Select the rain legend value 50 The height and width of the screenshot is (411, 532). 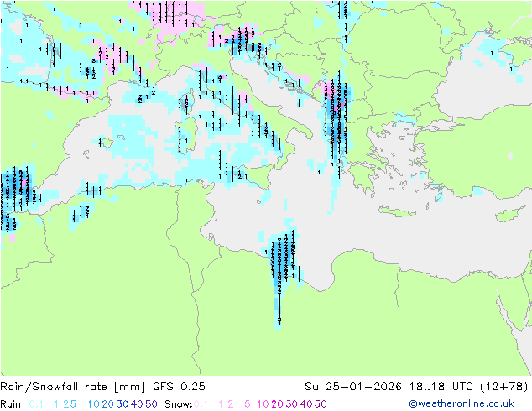pos(151,404)
